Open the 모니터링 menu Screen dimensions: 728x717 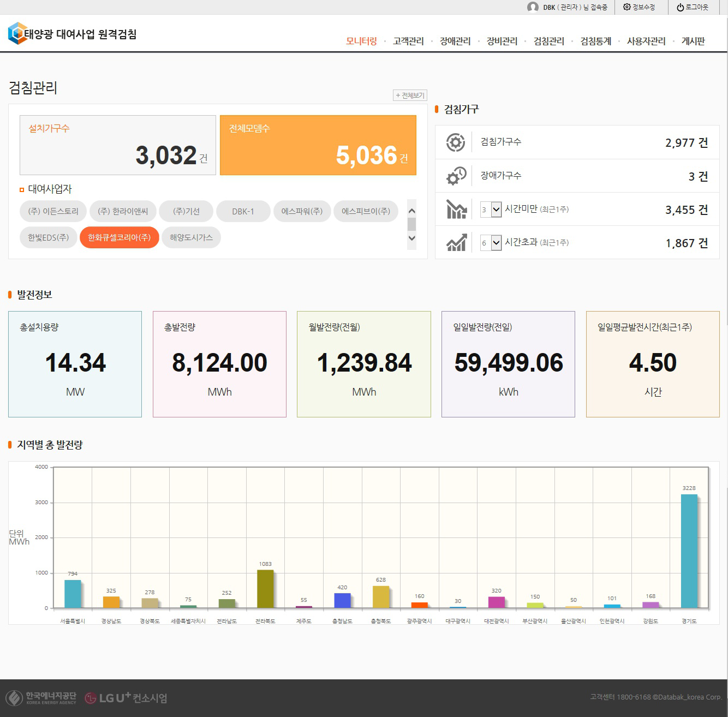(361, 41)
